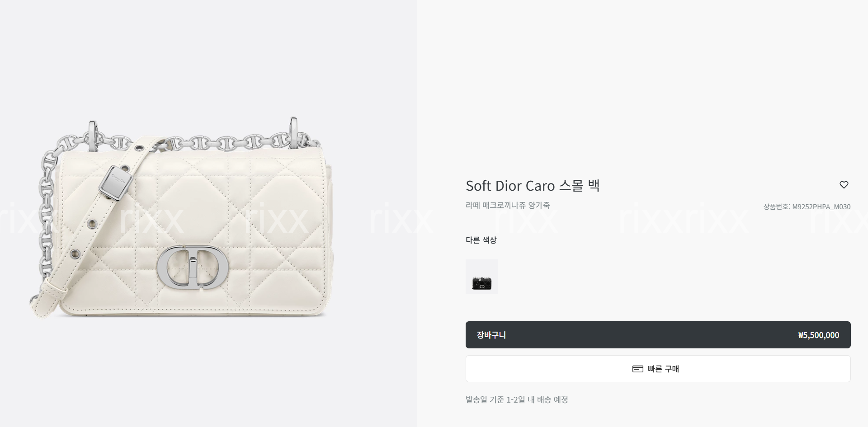This screenshot has height=427, width=868.
Task: Click the 다른 색상 heading
Action: [481, 240]
